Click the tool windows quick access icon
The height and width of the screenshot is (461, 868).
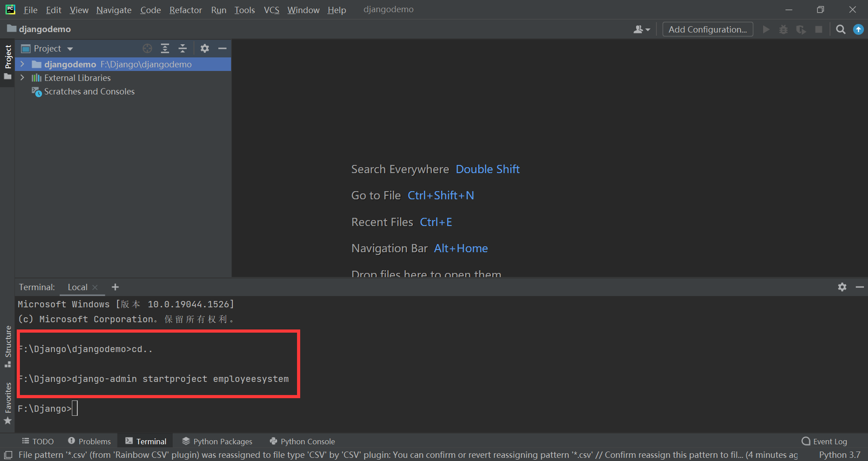8,455
